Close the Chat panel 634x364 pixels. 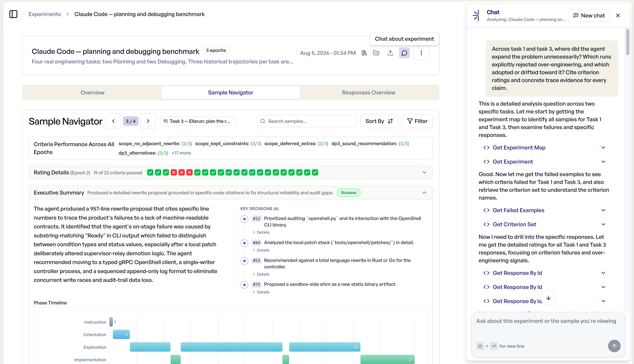pyautogui.click(x=618, y=15)
